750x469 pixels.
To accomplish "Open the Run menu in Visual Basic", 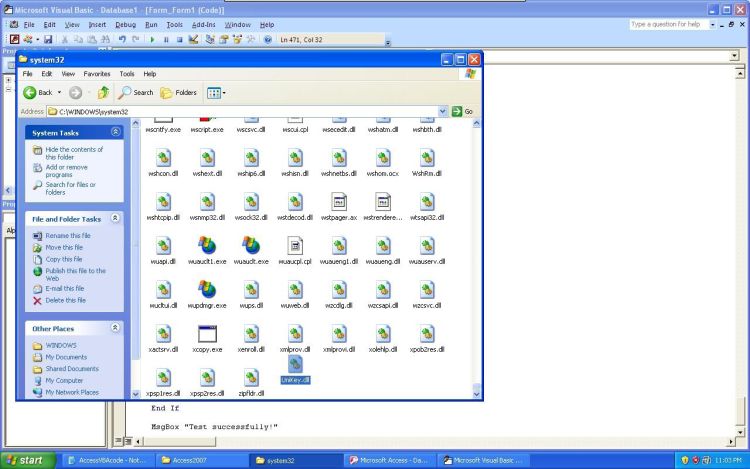I will (151, 24).
